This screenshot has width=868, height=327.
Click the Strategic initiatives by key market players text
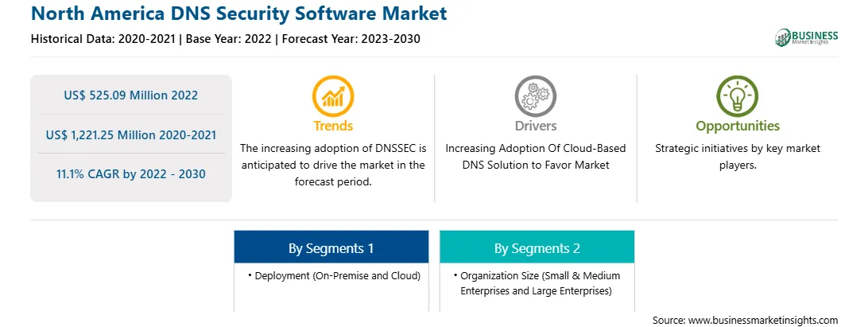point(738,157)
